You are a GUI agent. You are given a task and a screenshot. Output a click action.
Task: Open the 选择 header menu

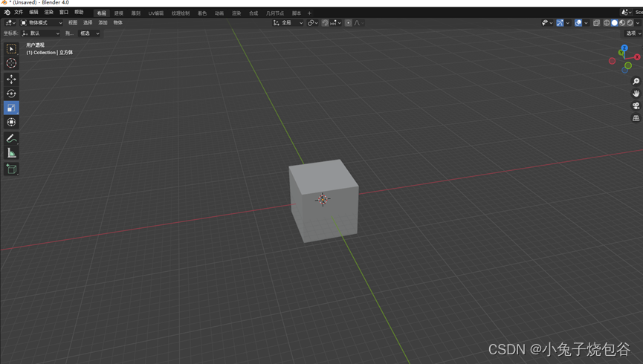coord(88,23)
